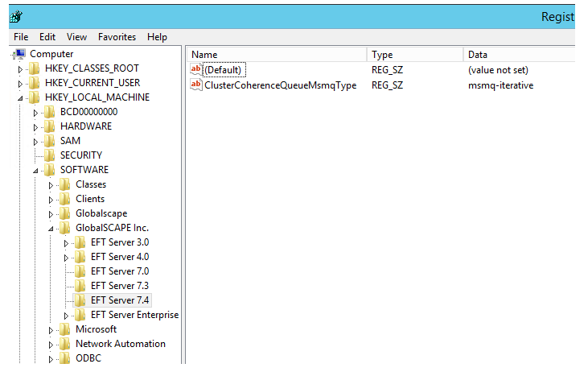Click the Classes folder icon

[x=65, y=184]
